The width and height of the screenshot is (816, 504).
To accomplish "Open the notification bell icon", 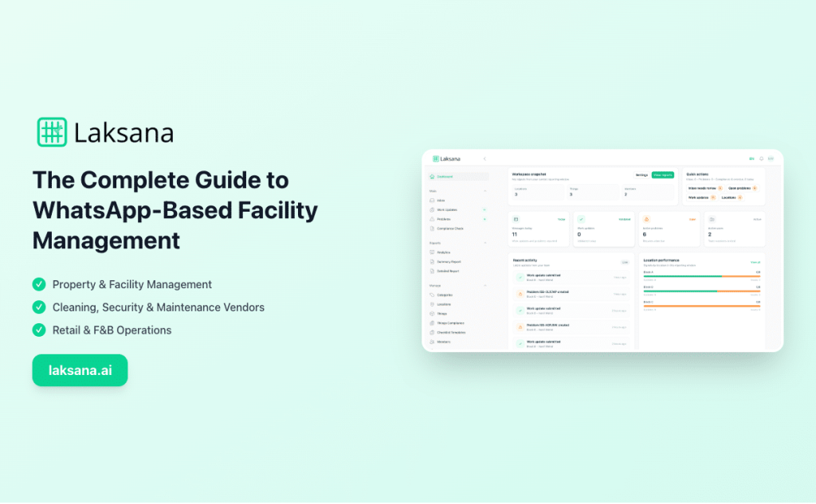I will [x=761, y=159].
